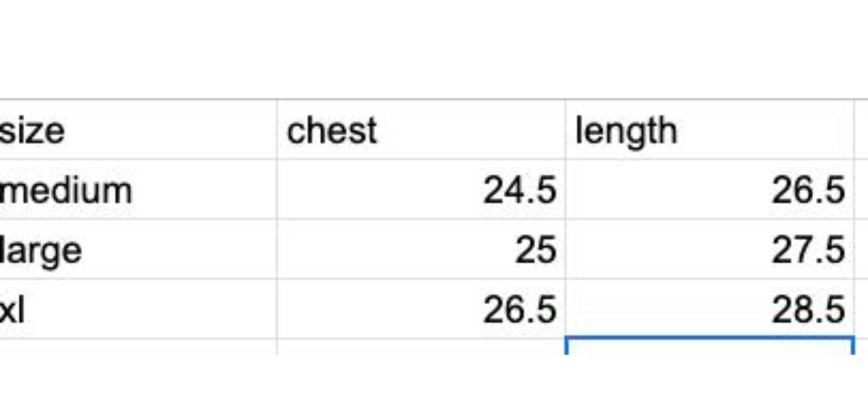Click the "medium" size cell
This screenshot has width=868, height=409.
coord(137,189)
